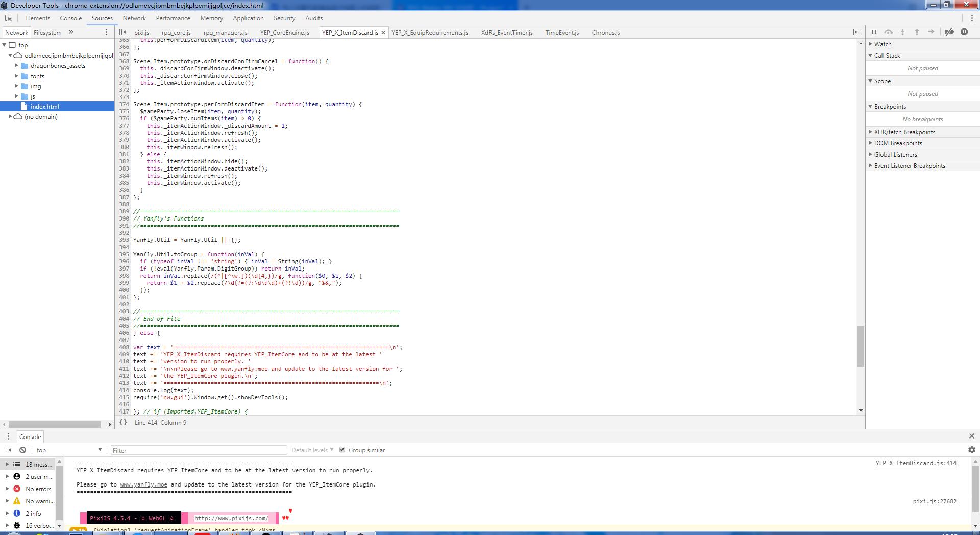The height and width of the screenshot is (535, 980).
Task: Open the Default levels dropdown
Action: click(312, 450)
